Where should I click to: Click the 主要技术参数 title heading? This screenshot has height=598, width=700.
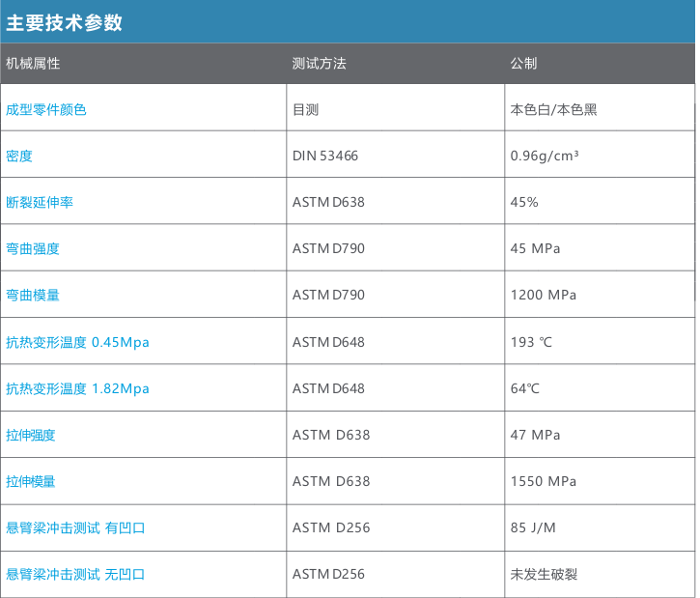[65, 22]
